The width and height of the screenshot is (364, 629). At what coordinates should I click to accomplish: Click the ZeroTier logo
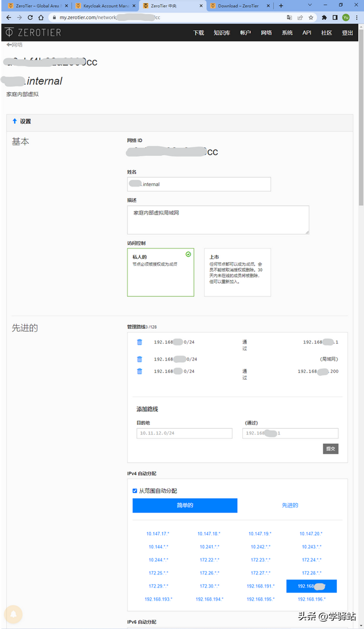pyautogui.click(x=33, y=32)
